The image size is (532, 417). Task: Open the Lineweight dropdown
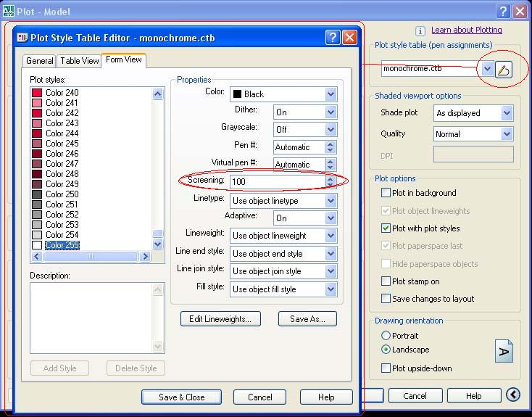283,236
